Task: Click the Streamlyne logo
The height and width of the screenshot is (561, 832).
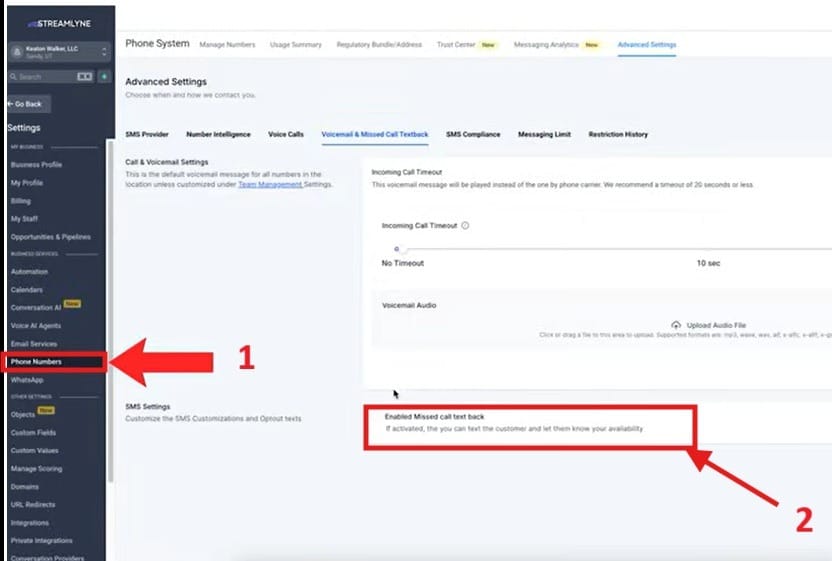Action: click(59, 24)
